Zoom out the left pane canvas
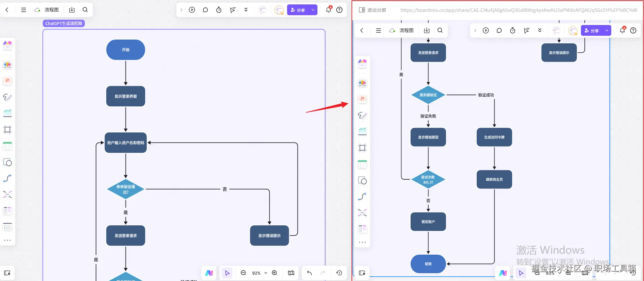This screenshot has width=644, height=281. tap(243, 273)
